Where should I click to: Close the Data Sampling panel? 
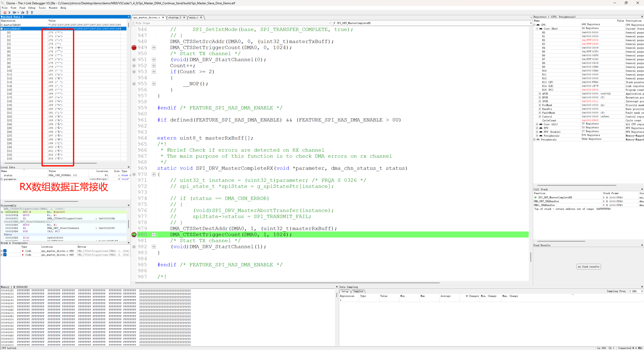pyautogui.click(x=642, y=287)
